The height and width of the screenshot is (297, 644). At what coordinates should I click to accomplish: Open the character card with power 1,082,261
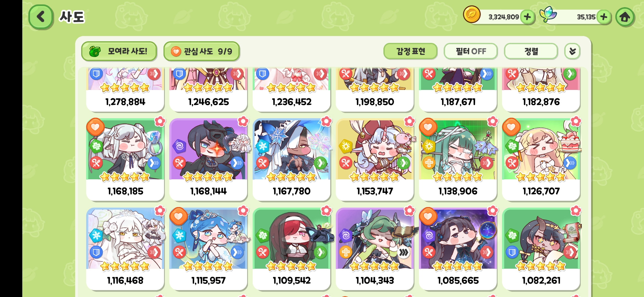(541, 249)
